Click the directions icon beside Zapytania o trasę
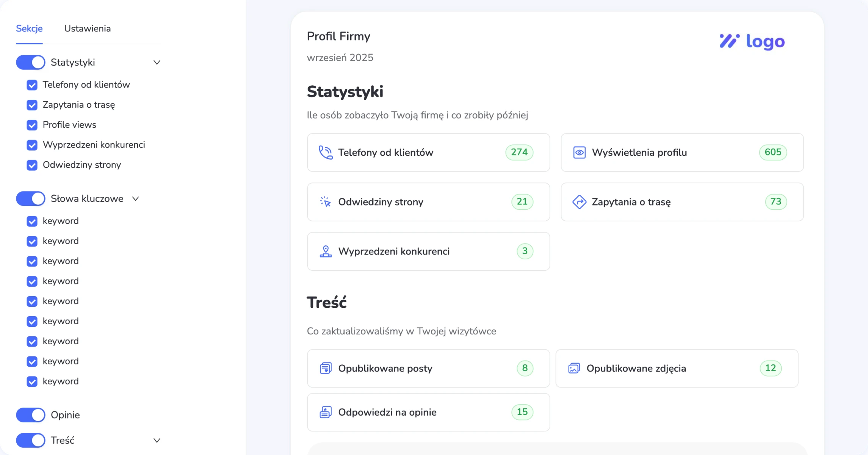868x455 pixels. coord(579,202)
